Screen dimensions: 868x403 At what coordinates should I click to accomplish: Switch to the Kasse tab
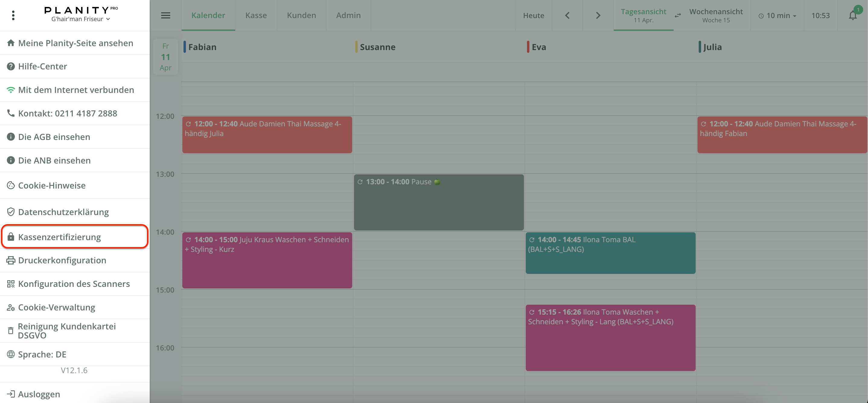click(256, 15)
